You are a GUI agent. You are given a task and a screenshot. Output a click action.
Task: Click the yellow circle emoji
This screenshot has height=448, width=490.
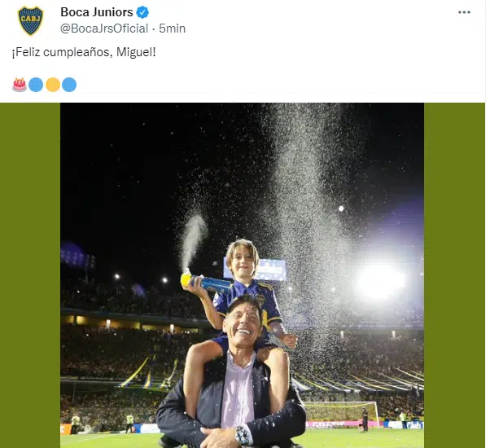point(53,85)
